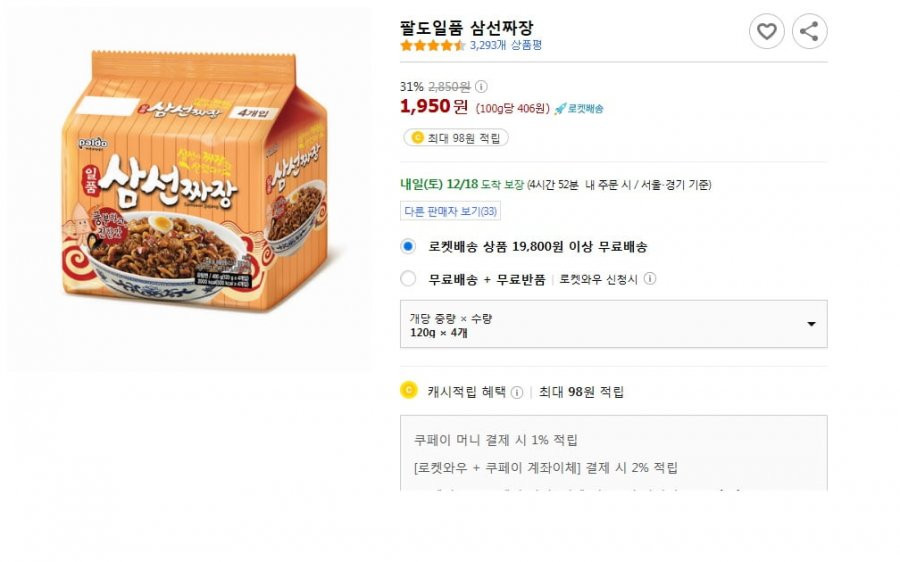Image resolution: width=900 pixels, height=562 pixels.
Task: Click the dropdown arrow for 120g × 4개
Action: pyautogui.click(x=811, y=324)
